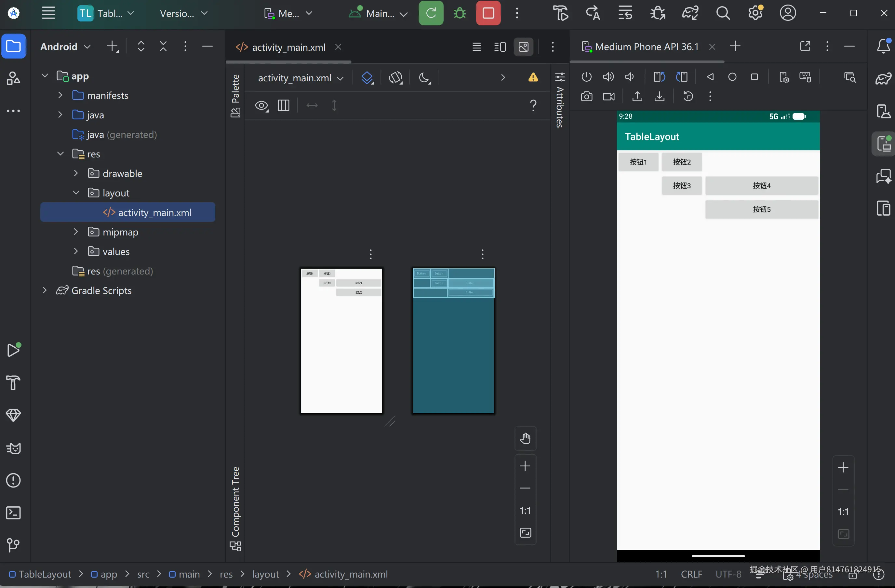Screen dimensions: 895x588
Task: Select the design preview thumbnail
Action: point(341,341)
